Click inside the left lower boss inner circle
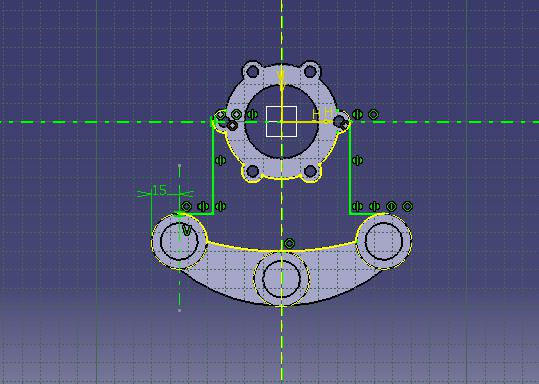The image size is (539, 384). (179, 241)
